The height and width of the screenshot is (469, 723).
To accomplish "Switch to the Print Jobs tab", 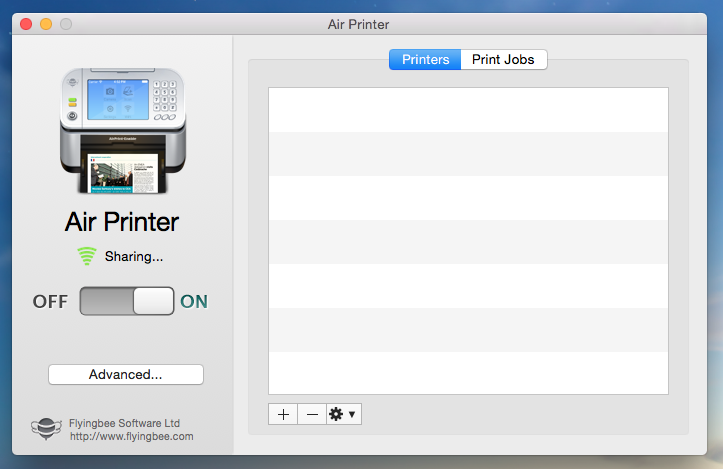I will [504, 59].
